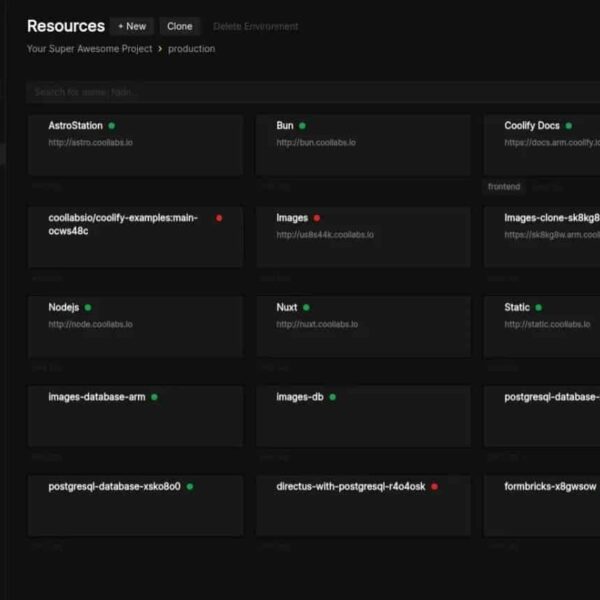The image size is (600, 600).
Task: Open the Static resource name
Action: (x=517, y=307)
